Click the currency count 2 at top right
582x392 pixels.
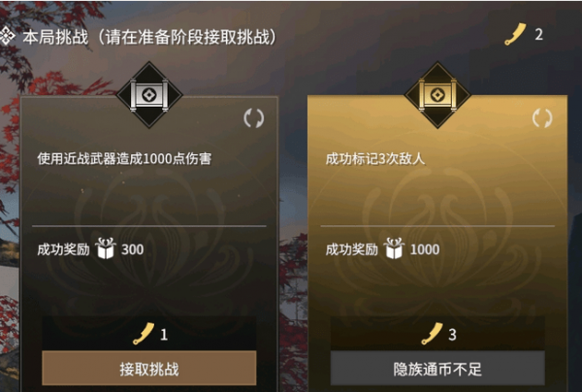[539, 35]
